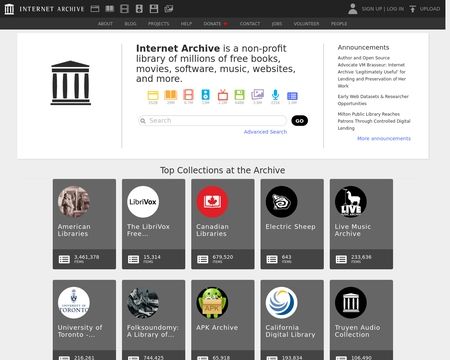
Task: Open Milton Public Library announcement
Action: [x=374, y=121]
